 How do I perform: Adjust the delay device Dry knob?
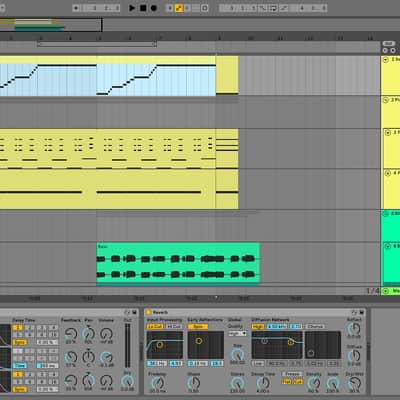127,381
